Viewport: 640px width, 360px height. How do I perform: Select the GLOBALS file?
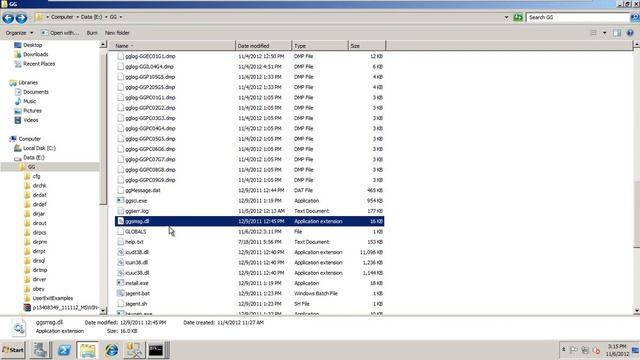point(136,231)
